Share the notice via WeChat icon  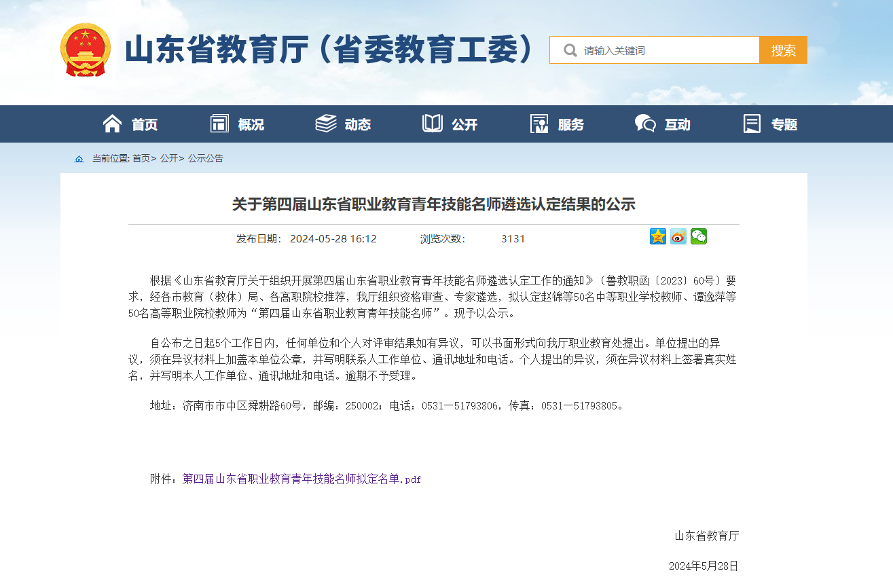click(x=698, y=236)
